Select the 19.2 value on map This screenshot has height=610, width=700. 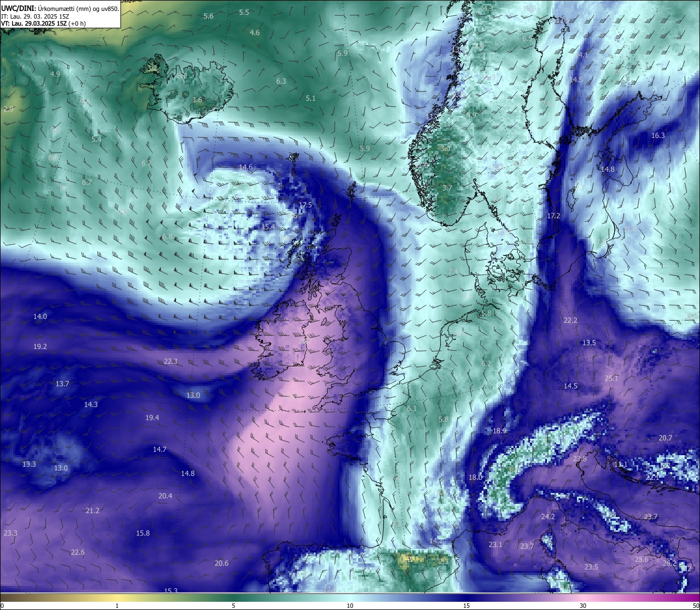click(40, 347)
